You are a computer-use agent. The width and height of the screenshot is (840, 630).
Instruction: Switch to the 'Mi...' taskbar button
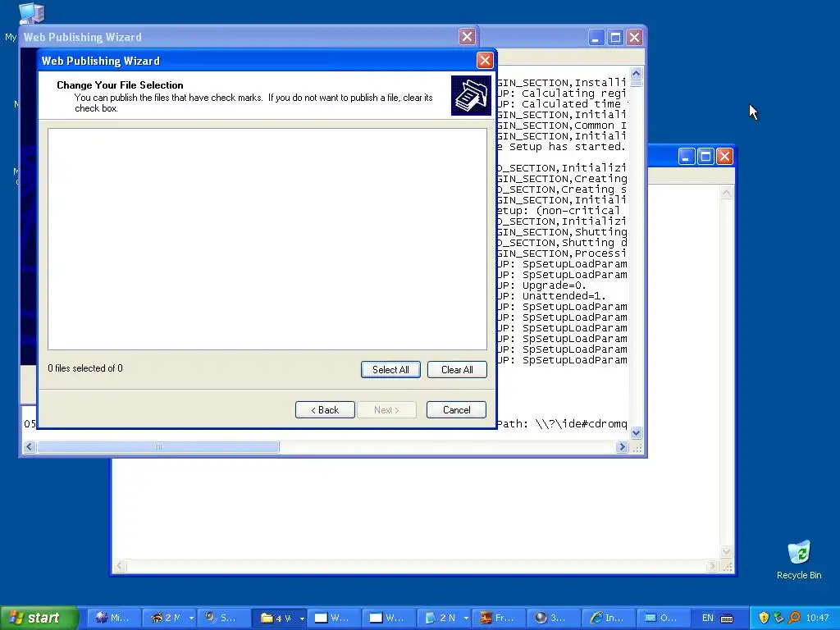[x=114, y=618]
